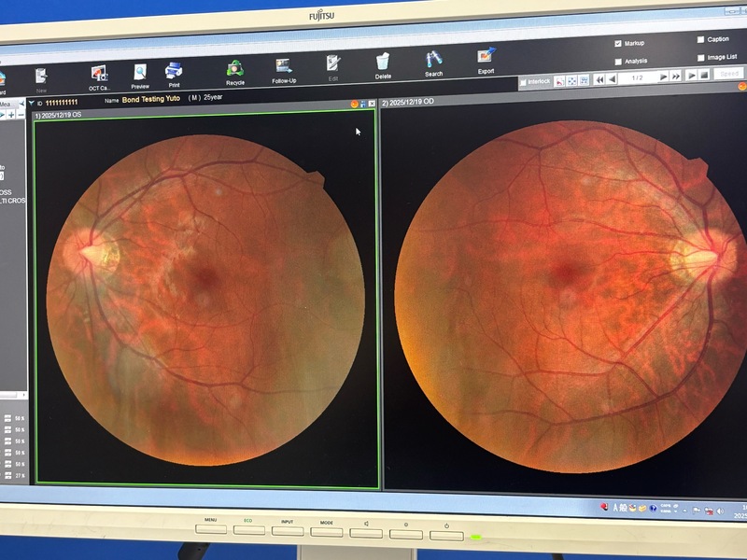Click the Recycle bin icon

click(235, 68)
